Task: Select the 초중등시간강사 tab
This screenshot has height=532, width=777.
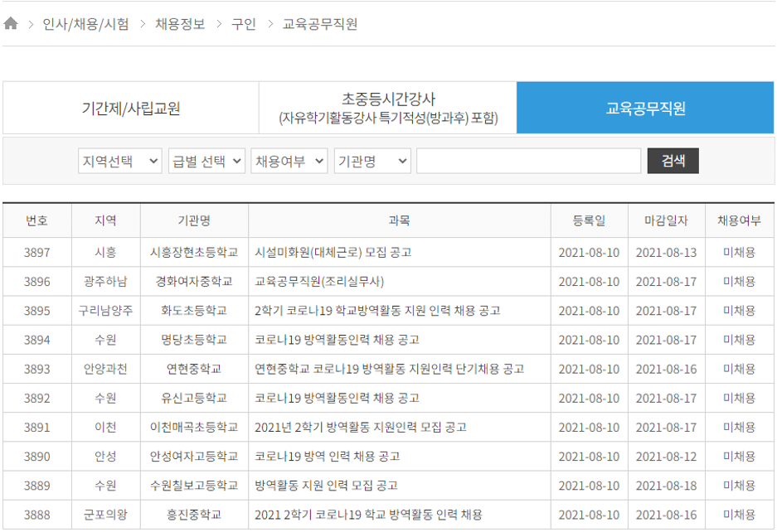Action: (388, 108)
